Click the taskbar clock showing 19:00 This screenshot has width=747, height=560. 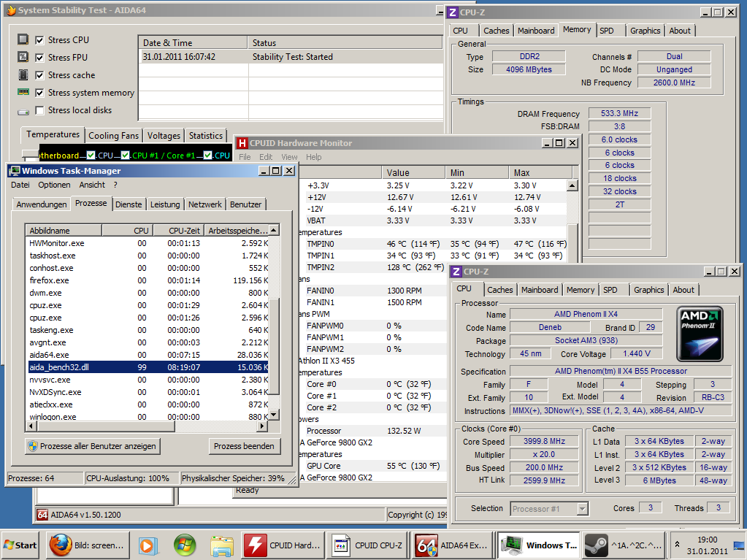tap(708, 540)
